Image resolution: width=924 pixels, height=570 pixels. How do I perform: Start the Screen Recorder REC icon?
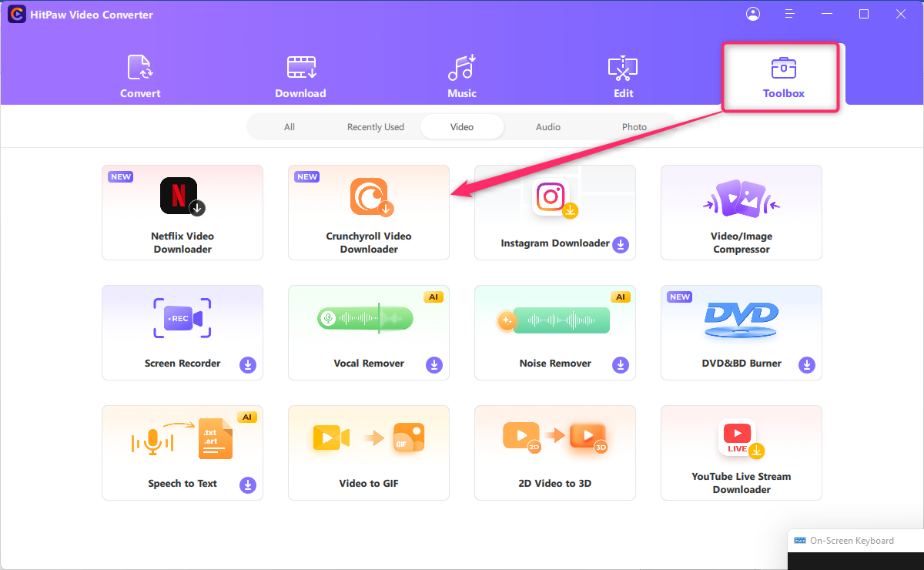click(182, 318)
